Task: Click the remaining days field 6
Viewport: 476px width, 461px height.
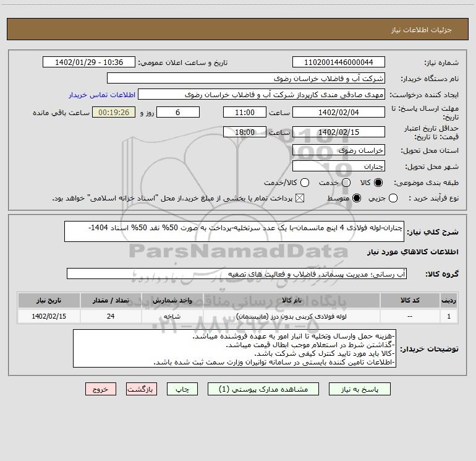Action: pyautogui.click(x=178, y=112)
